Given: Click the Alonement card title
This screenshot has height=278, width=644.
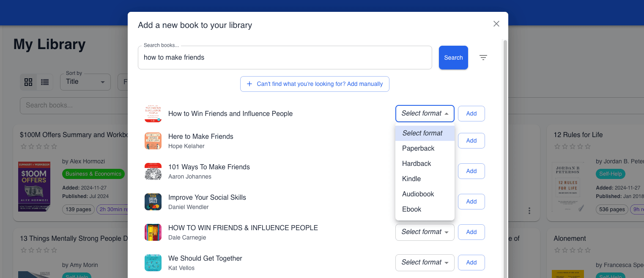Looking at the screenshot, I should [570, 238].
